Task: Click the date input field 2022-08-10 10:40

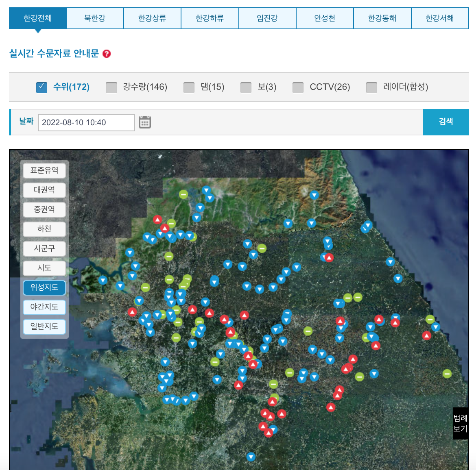Action: coord(86,123)
